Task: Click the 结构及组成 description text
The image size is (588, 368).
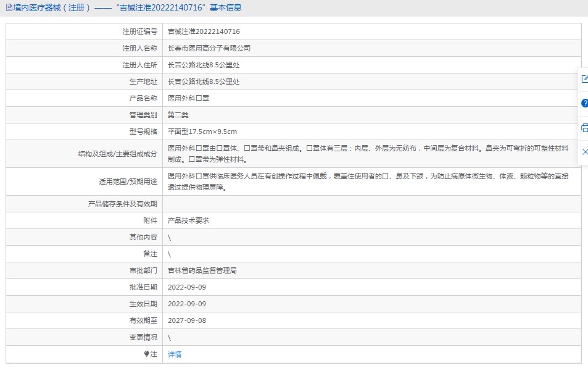Action: click(368, 154)
